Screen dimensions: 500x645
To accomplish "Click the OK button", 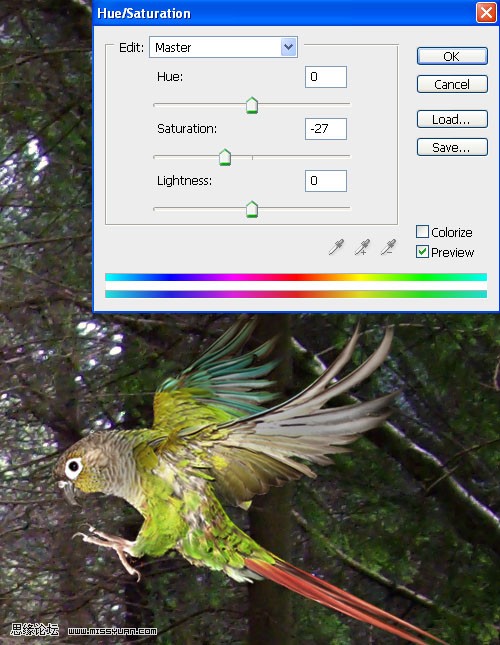I will click(452, 56).
